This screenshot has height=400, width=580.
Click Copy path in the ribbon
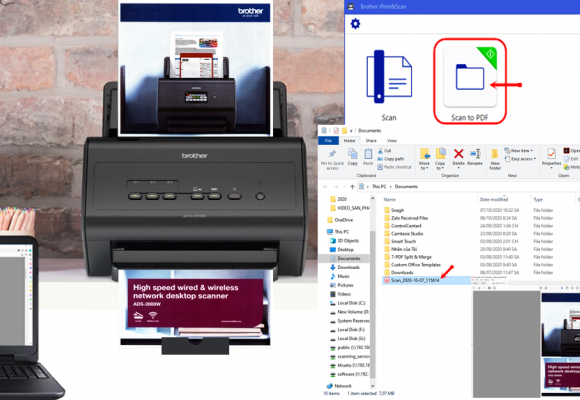point(391,159)
